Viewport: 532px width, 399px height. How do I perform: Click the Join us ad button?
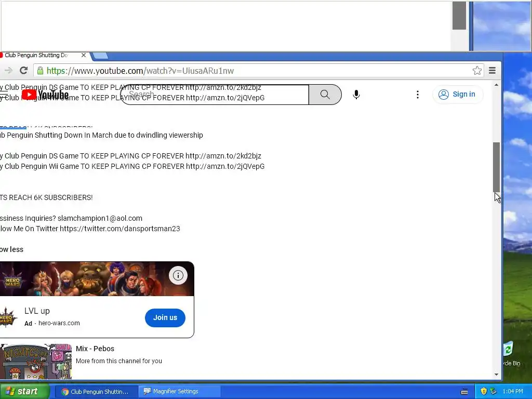165,317
